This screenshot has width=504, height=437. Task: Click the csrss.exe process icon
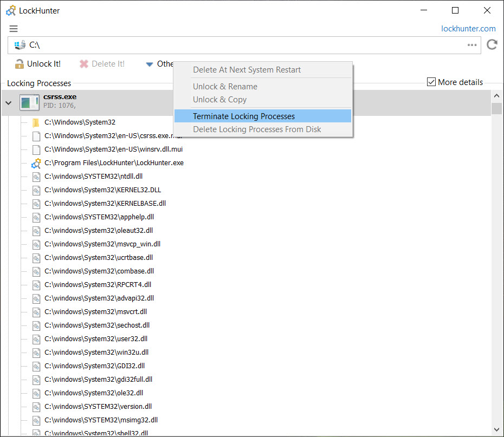coord(29,102)
